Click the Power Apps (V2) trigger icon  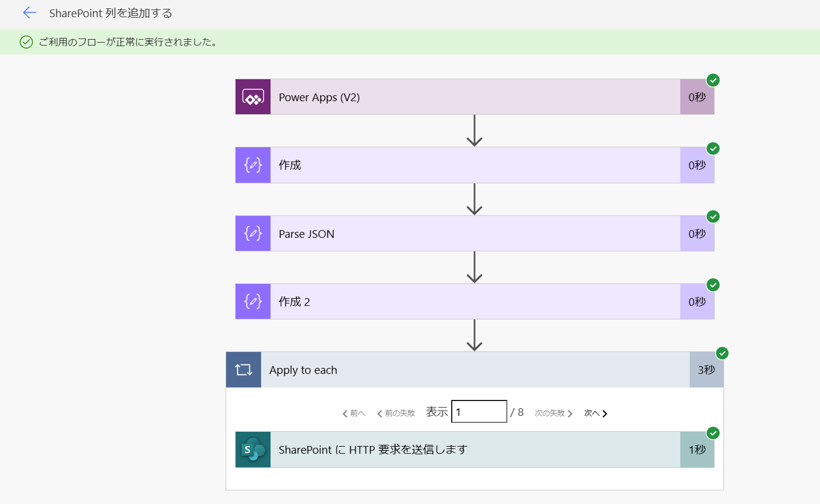(253, 97)
